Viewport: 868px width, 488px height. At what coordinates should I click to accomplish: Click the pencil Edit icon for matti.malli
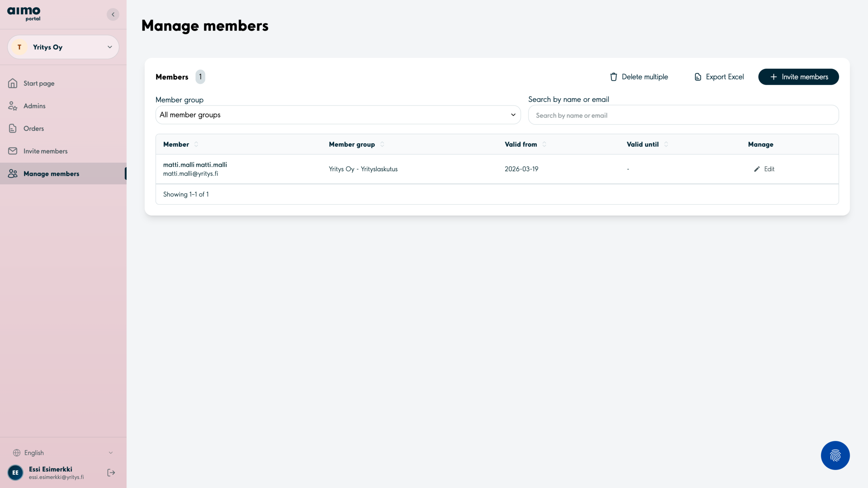point(757,169)
